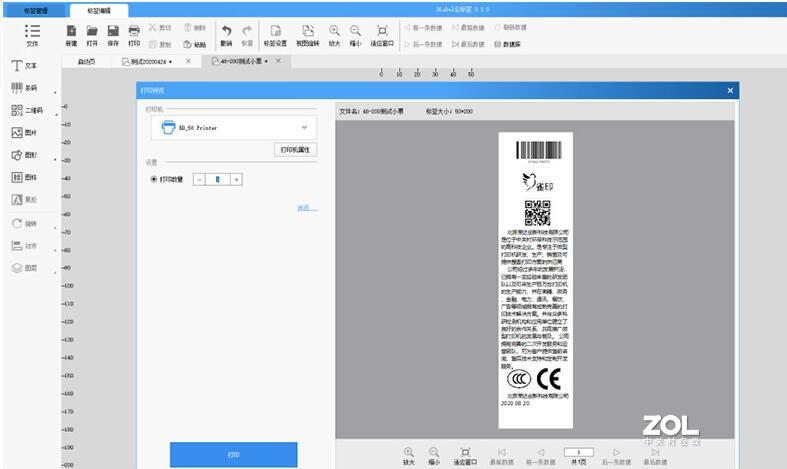Click the big blue 打印 print button

tap(233, 454)
